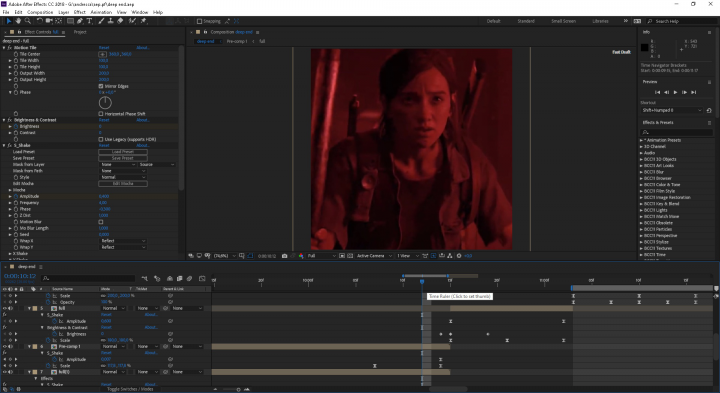Click S_Shake Load Preset button
720x393 pixels.
tap(123, 152)
